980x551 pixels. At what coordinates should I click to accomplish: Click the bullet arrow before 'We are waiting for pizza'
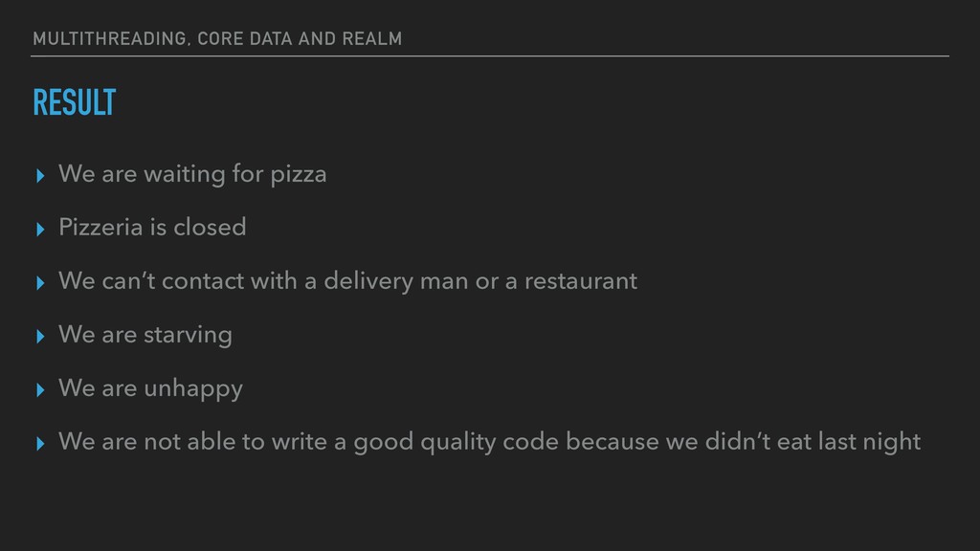(40, 176)
